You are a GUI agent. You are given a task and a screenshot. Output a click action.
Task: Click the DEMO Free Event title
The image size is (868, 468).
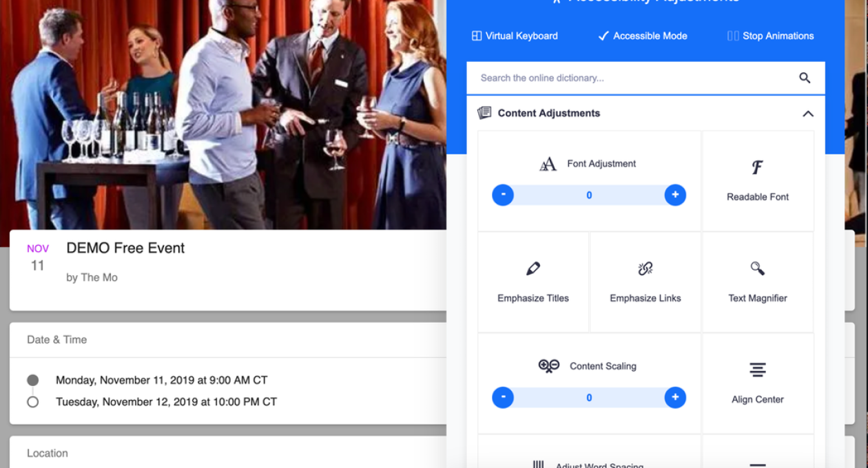click(125, 248)
